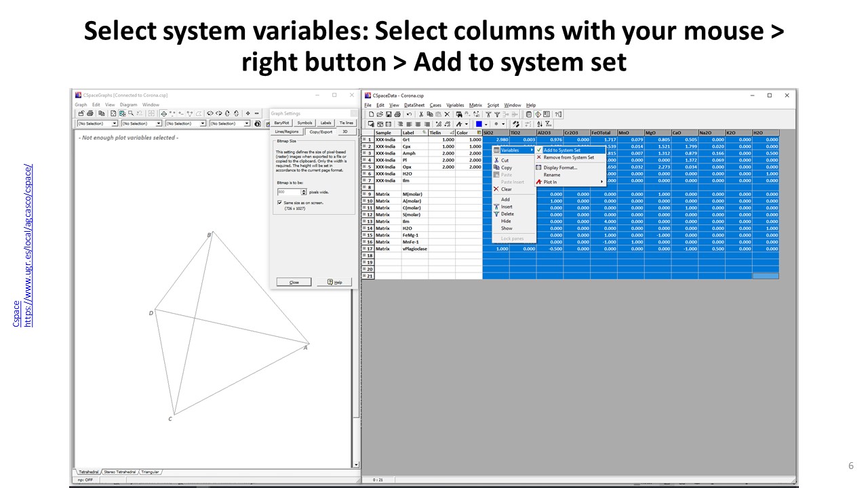Click the Undo arrow in CSpaceData toolbar
This screenshot has width=868, height=488.
(409, 115)
